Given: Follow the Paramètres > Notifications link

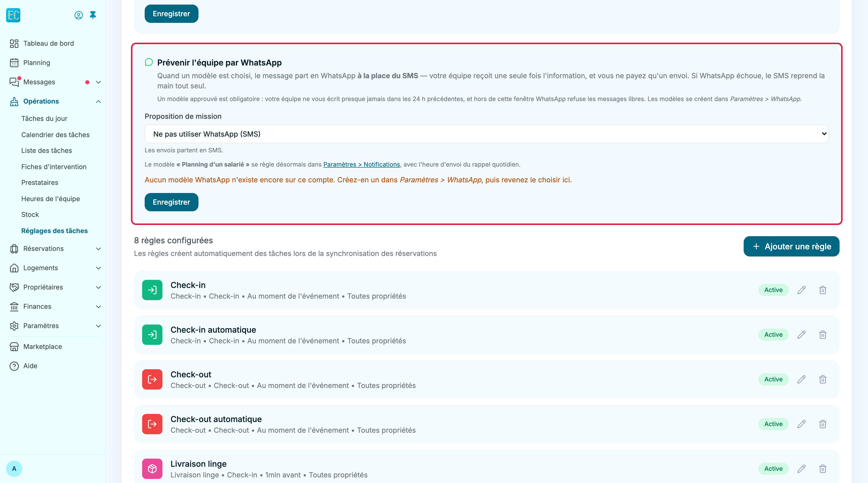Looking at the screenshot, I should (x=362, y=165).
